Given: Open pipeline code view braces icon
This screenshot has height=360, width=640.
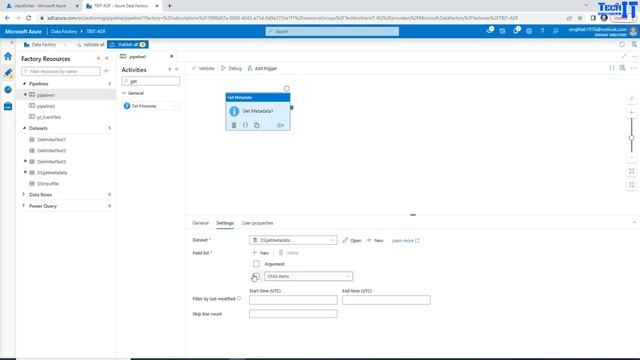Looking at the screenshot, I should [x=611, y=68].
